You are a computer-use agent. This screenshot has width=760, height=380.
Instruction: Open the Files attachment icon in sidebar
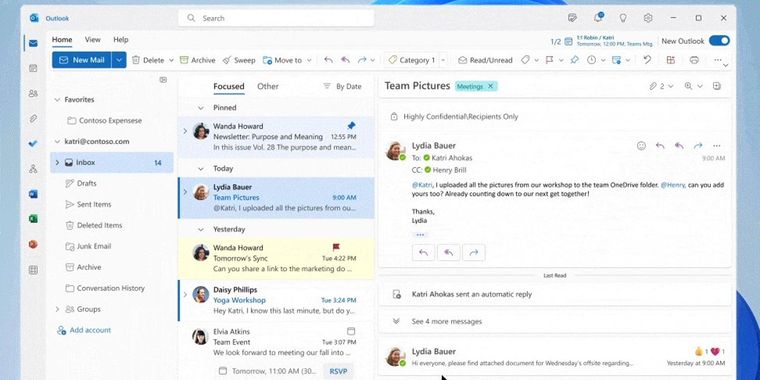click(33, 118)
